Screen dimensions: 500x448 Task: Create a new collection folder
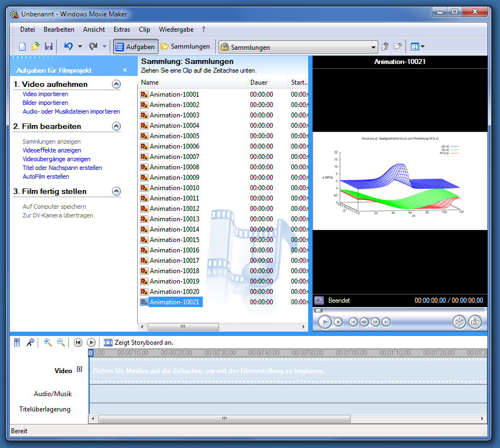[397, 46]
